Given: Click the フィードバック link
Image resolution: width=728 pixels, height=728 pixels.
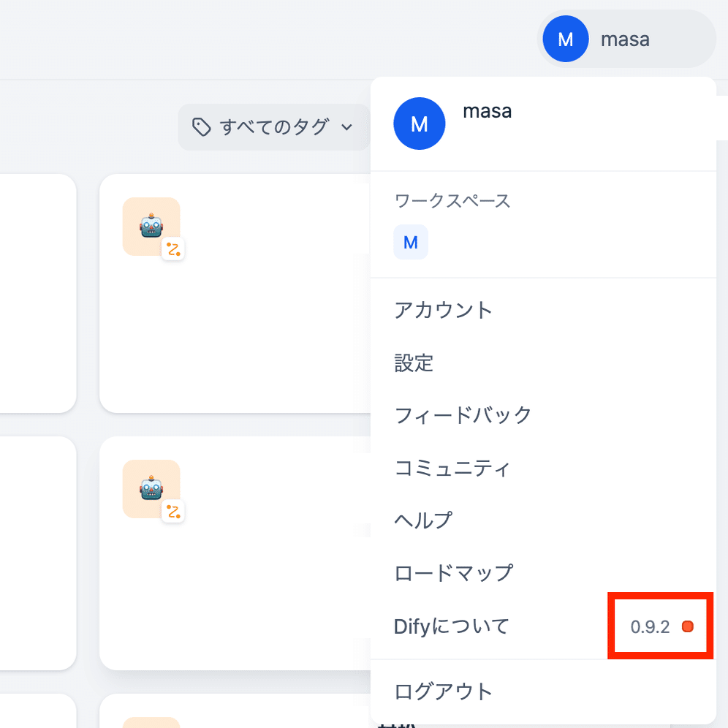Looking at the screenshot, I should pyautogui.click(x=463, y=415).
